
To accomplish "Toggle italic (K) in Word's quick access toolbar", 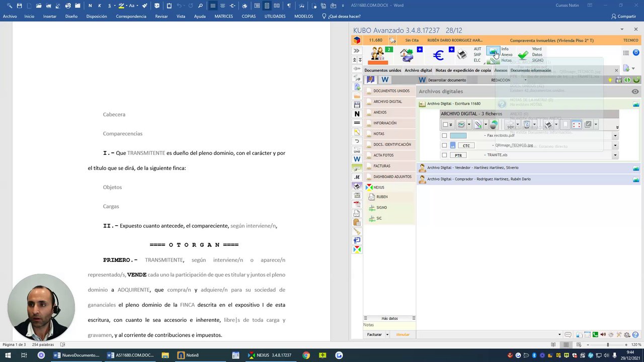I will (100, 6).
